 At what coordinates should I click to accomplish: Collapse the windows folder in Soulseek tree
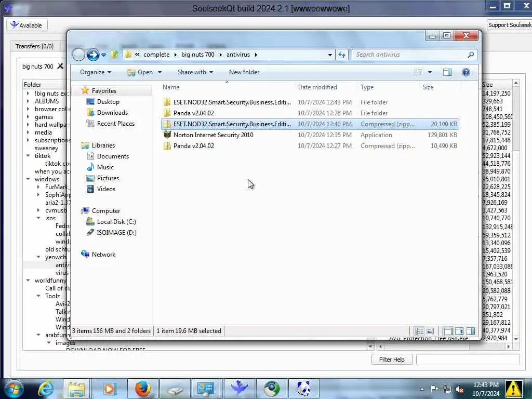pyautogui.click(x=28, y=179)
